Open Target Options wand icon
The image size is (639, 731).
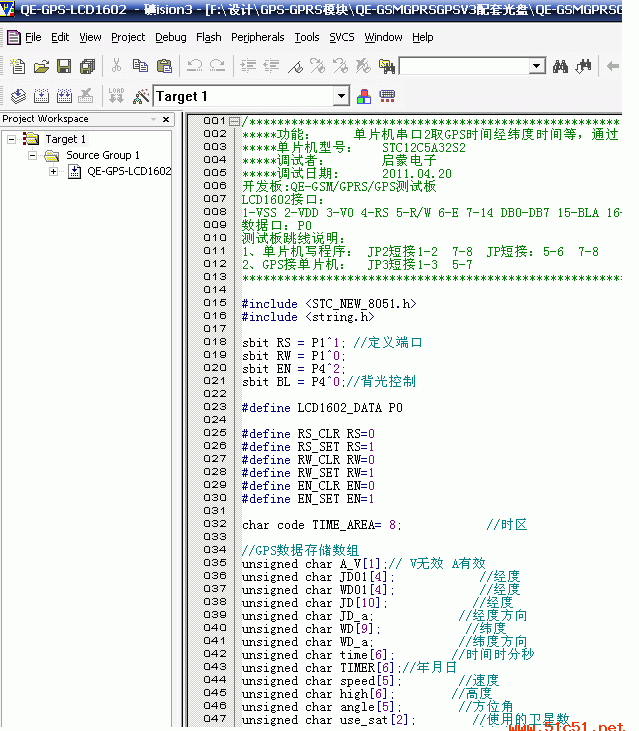click(x=141, y=96)
